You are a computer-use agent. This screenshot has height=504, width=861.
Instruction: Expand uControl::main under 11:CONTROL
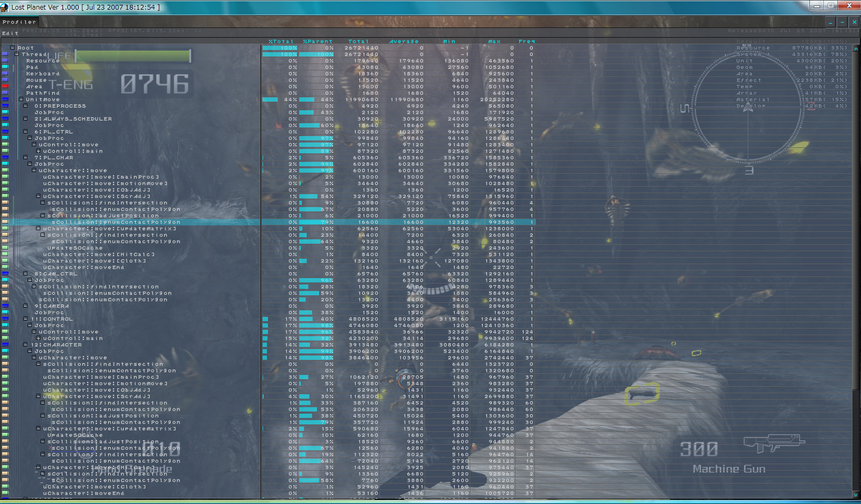tap(38, 338)
